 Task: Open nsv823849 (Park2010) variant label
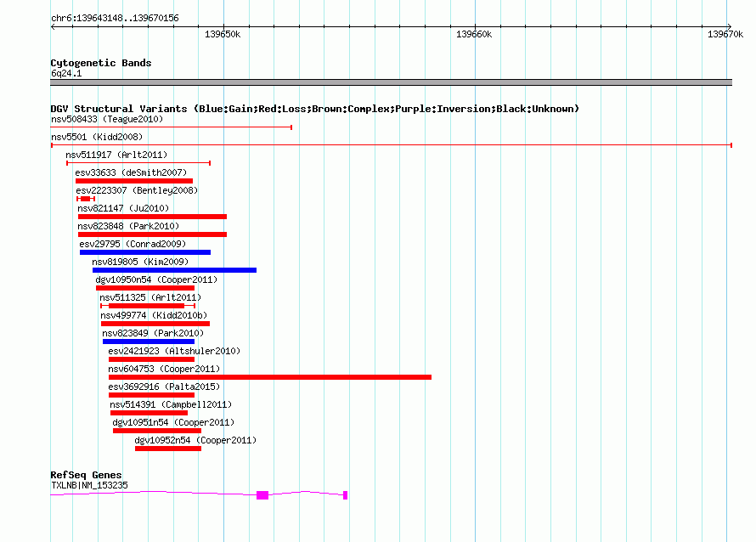pos(153,333)
